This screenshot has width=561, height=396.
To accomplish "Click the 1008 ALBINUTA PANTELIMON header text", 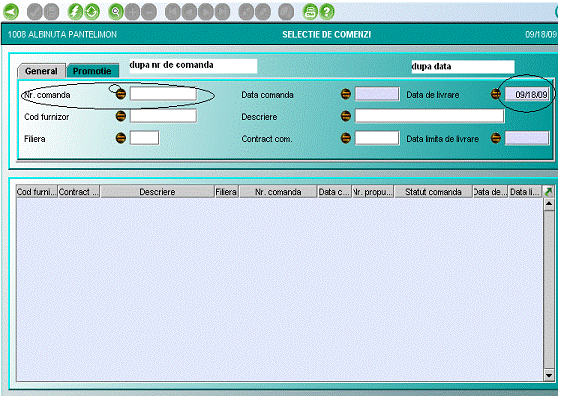I will tap(62, 34).
